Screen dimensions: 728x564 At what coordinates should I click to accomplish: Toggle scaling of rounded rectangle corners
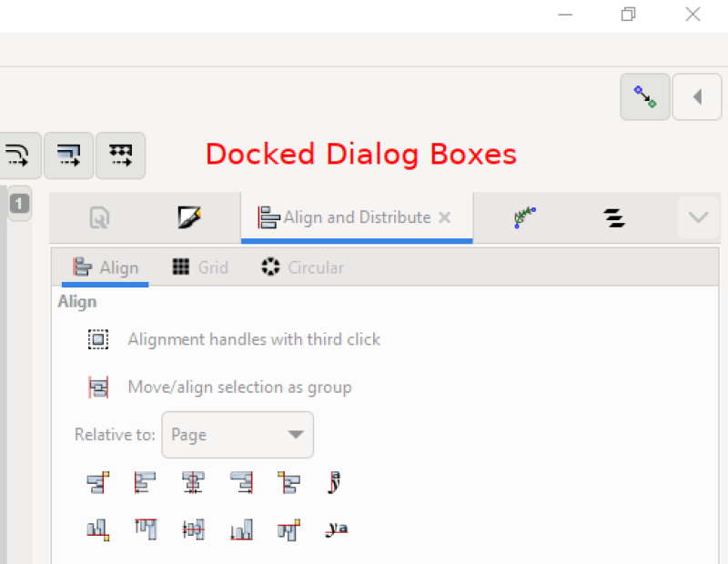coord(17,155)
